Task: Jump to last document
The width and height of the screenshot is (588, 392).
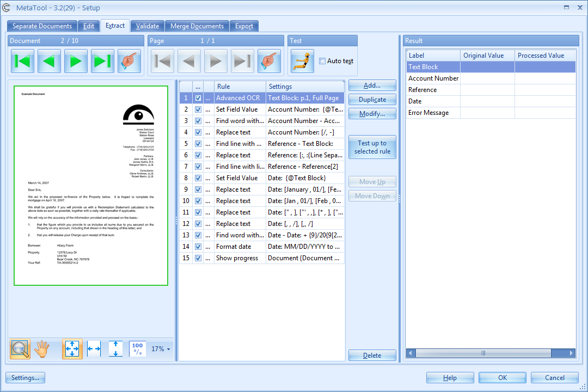Action: (x=102, y=61)
